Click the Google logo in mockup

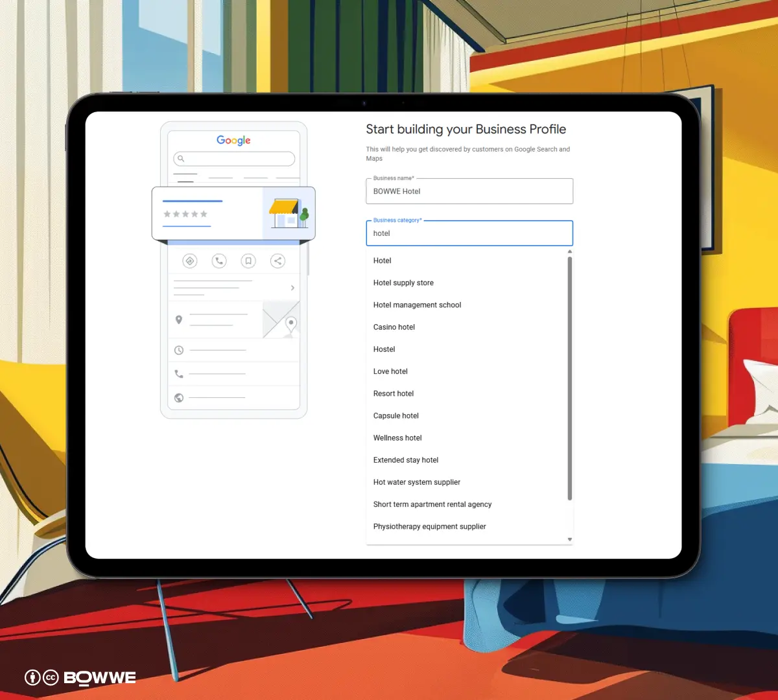pyautogui.click(x=233, y=141)
